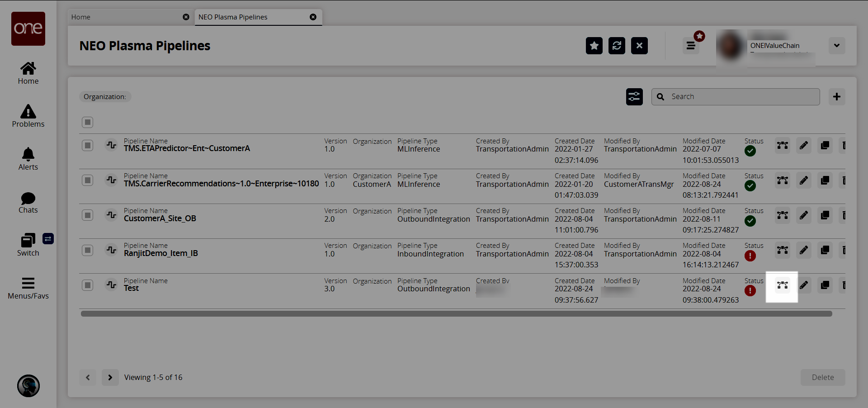Open the Problems panel

[28, 116]
